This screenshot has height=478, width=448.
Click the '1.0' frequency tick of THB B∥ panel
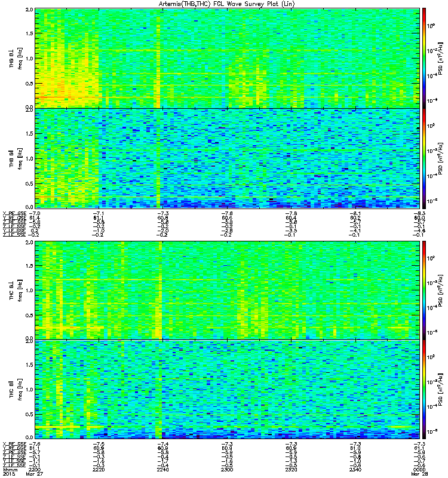[29, 158]
